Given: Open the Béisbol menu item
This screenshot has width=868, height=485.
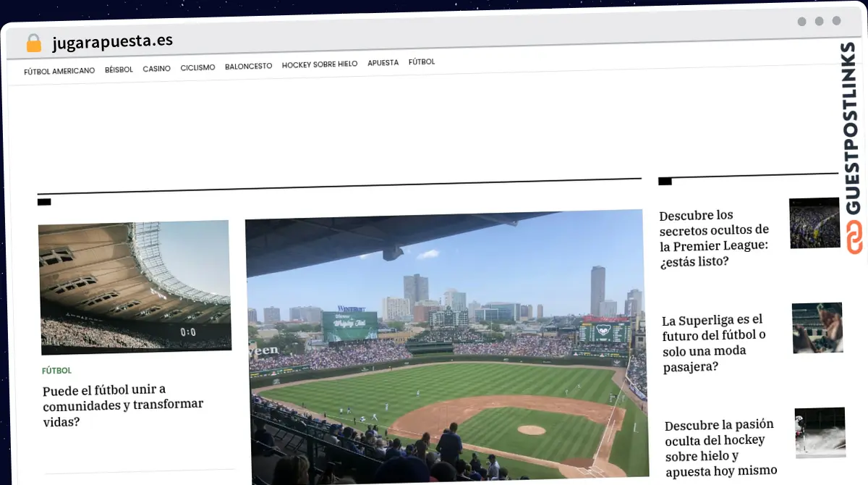Looking at the screenshot, I should pyautogui.click(x=119, y=69).
